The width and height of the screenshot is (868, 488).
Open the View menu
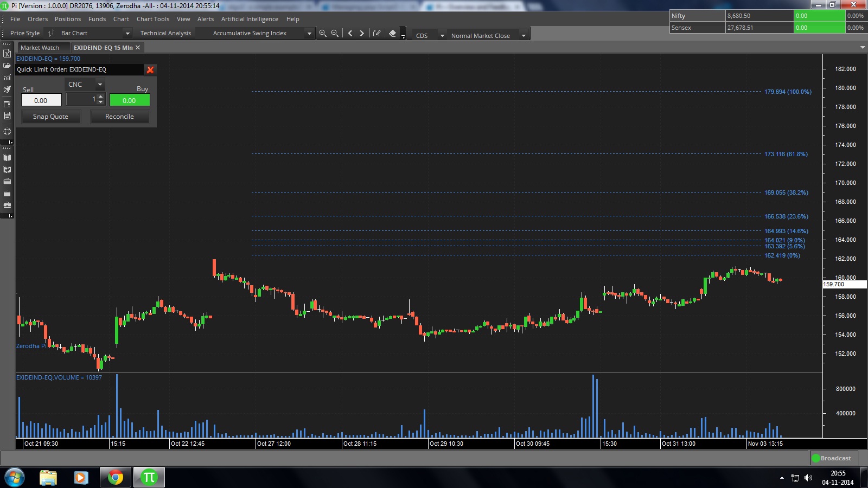pos(183,19)
